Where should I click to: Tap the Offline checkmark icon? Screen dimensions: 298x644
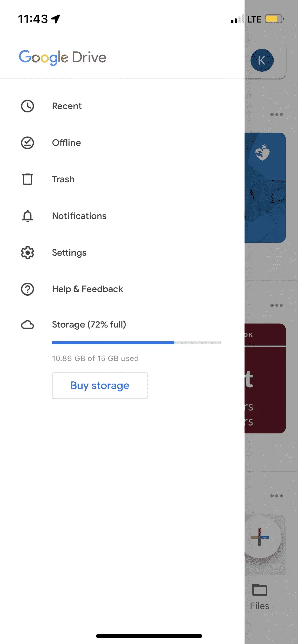point(28,143)
